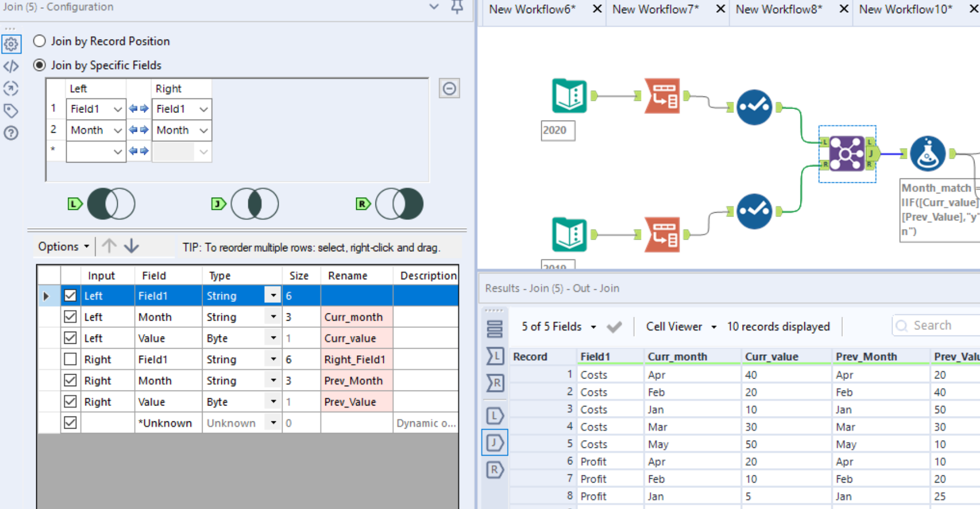
Task: Select the lower Cross Tab tool icon
Action: (661, 234)
